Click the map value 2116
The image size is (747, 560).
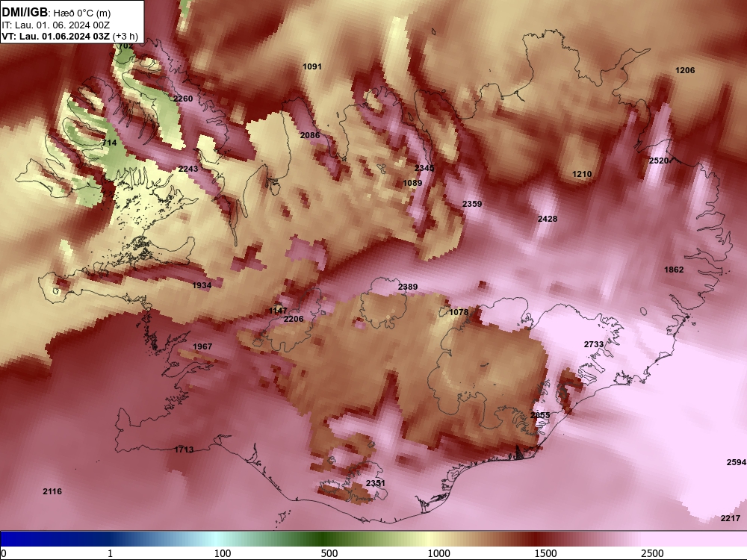click(x=52, y=491)
